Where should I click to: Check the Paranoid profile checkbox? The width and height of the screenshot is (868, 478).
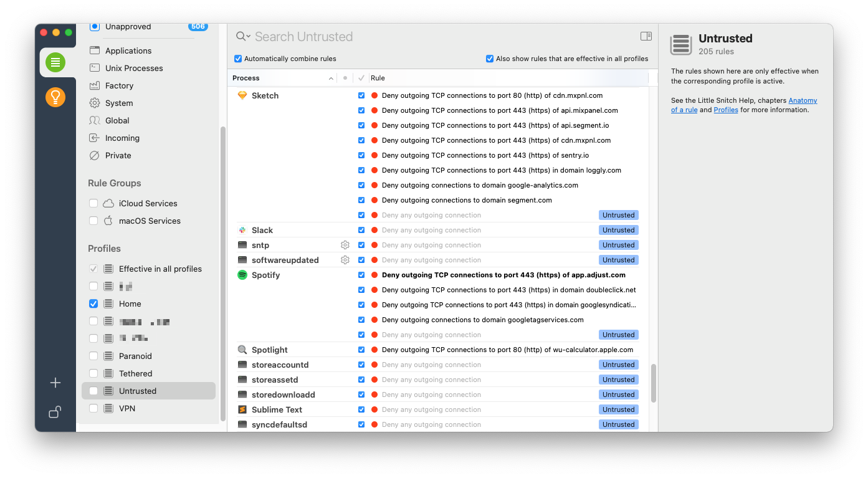click(93, 356)
